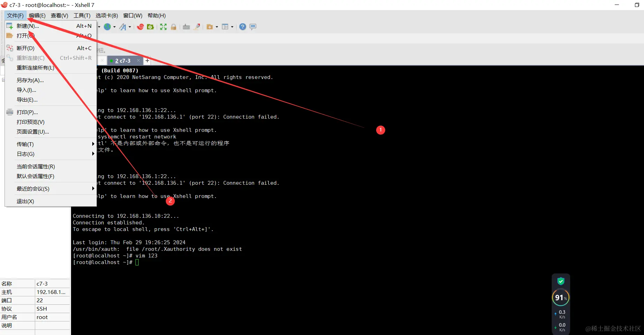Expand the 传输(T) submenu
Image resolution: width=644 pixels, height=335 pixels.
pos(51,144)
